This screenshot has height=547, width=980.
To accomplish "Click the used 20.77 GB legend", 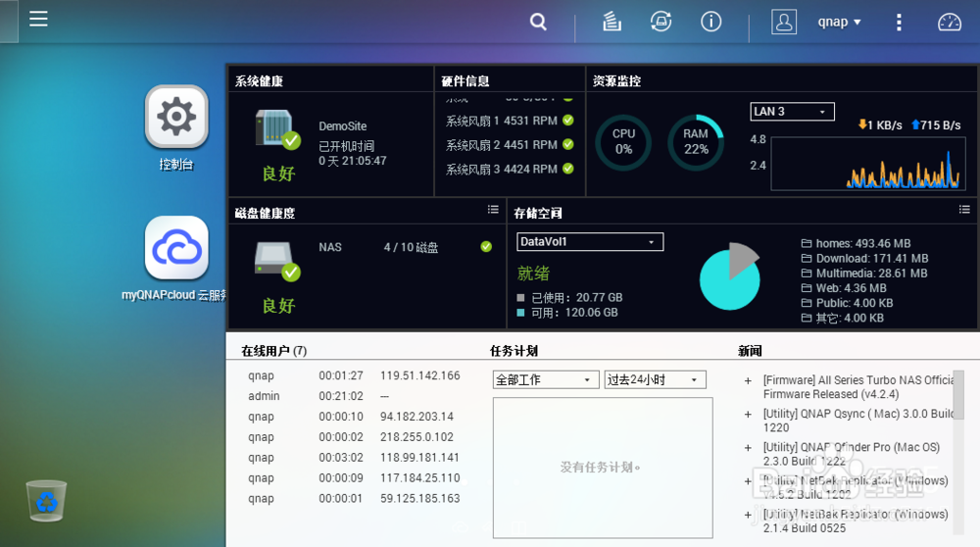I will click(569, 298).
